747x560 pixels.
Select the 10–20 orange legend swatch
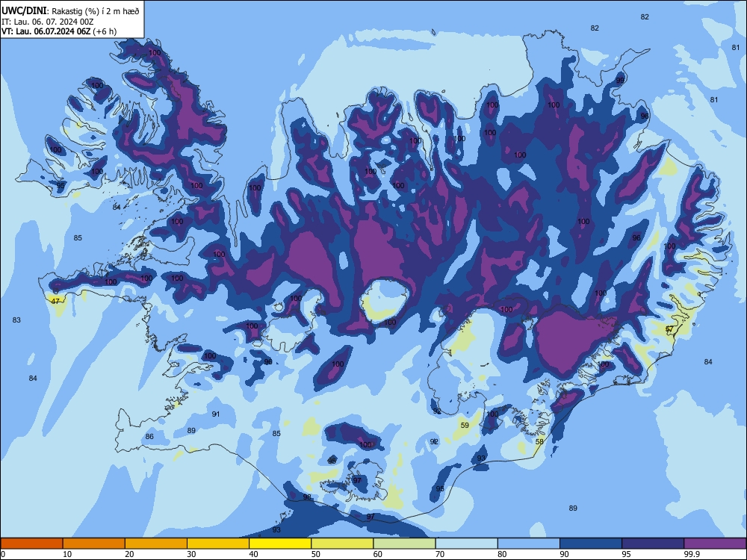click(94, 544)
